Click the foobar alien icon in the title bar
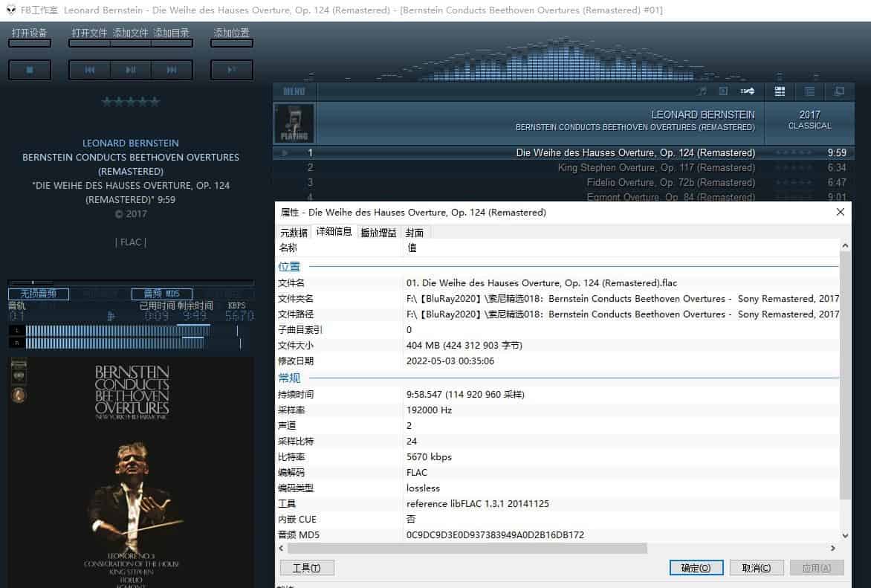The height and width of the screenshot is (588, 871). point(10,10)
